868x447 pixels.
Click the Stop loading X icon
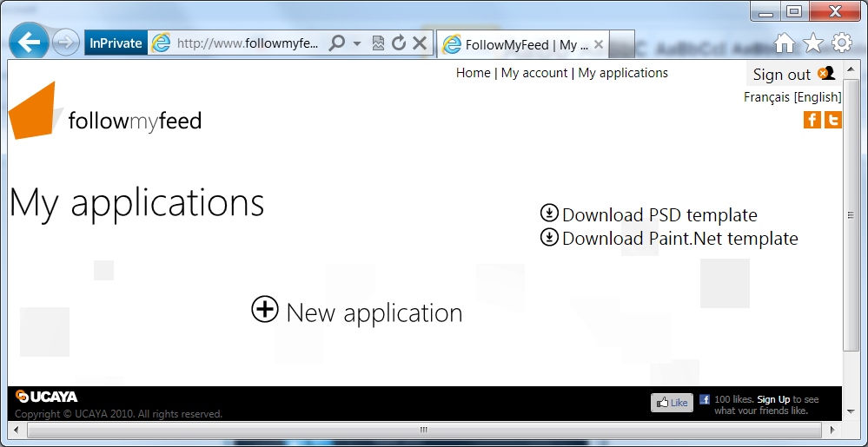[x=420, y=43]
